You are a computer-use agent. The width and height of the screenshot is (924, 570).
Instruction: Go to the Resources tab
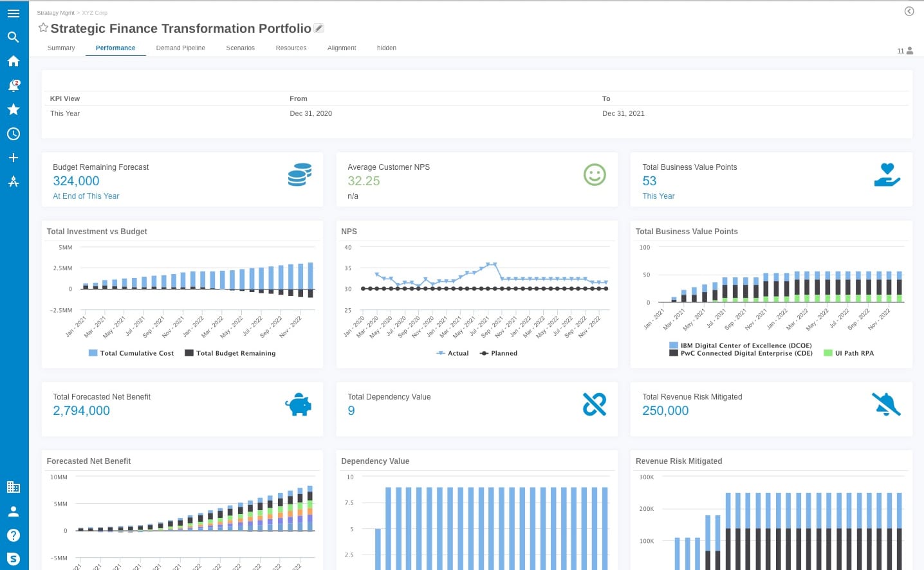pos(291,48)
